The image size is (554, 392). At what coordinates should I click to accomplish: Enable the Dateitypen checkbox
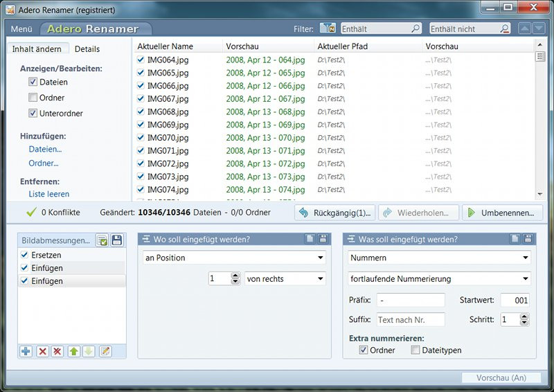point(415,350)
